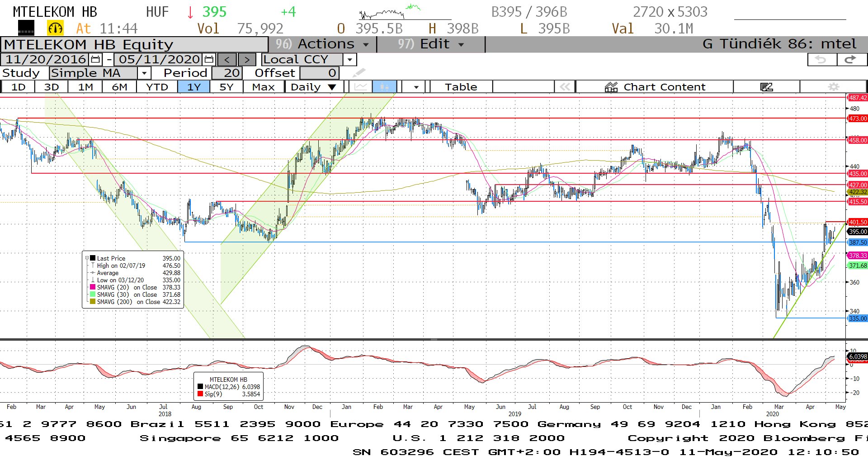Click the double-left collapse arrows
This screenshot has width=868, height=470.
click(565, 86)
